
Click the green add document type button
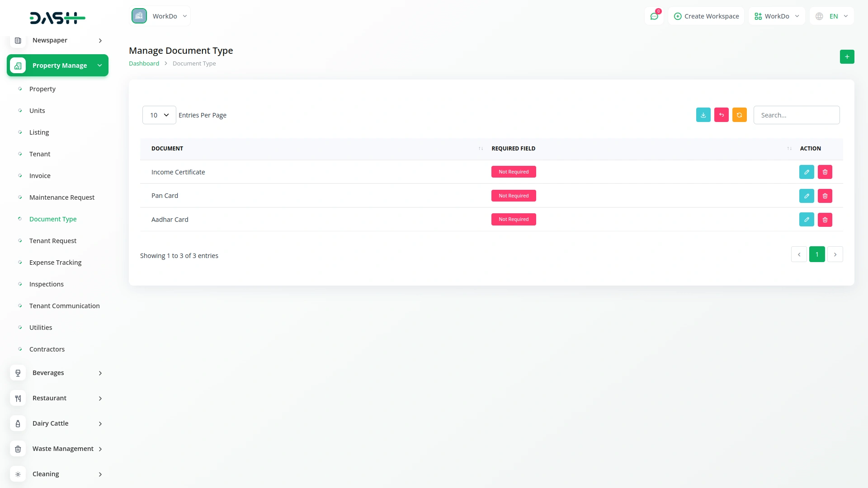847,57
